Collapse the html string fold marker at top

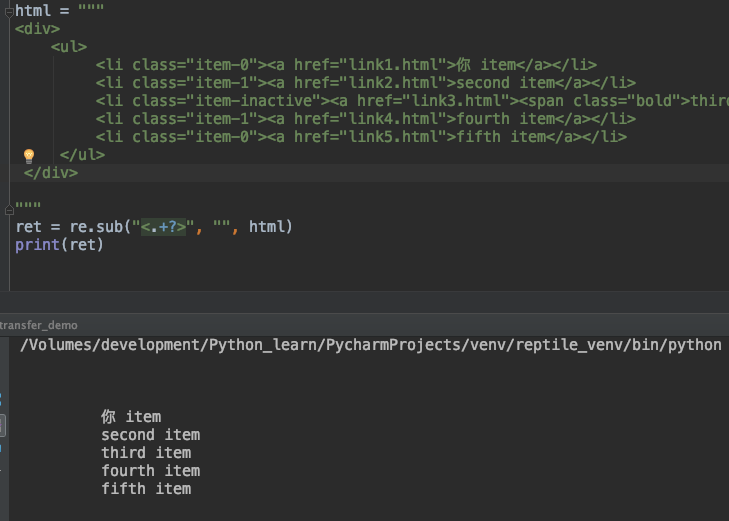coord(9,13)
